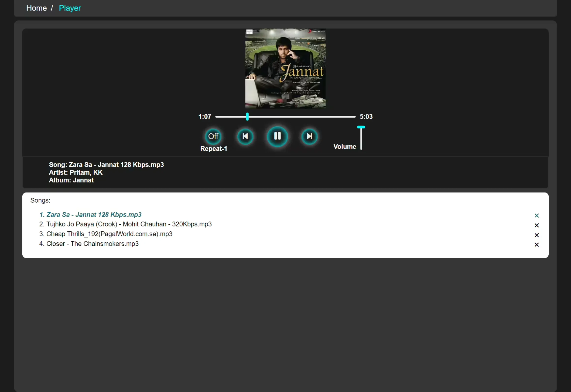571x392 pixels.
Task: Toggle the Repeat-1 Off button
Action: pyautogui.click(x=213, y=136)
